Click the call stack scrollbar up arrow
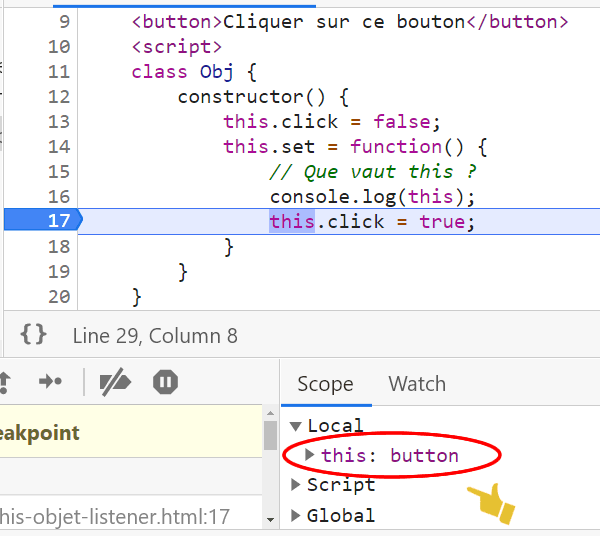 click(x=271, y=413)
